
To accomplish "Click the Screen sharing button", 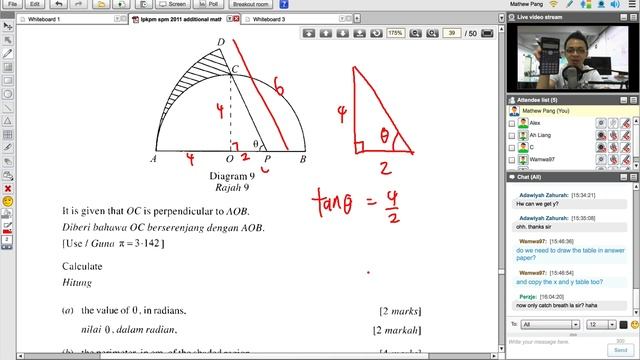I will [173, 4].
